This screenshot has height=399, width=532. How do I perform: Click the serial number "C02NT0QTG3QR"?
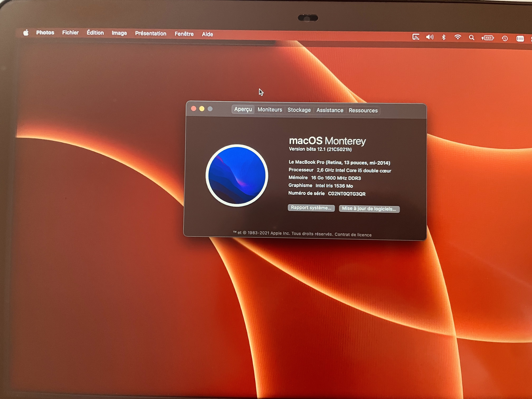[347, 194]
